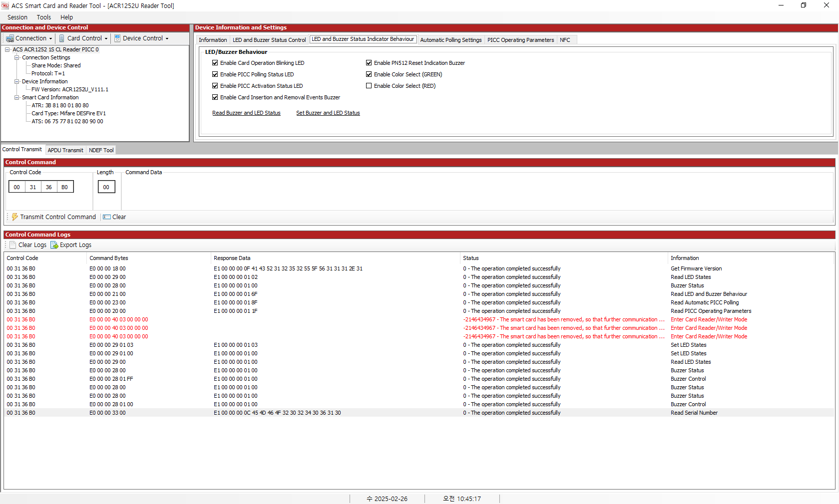839x504 pixels.
Task: Click the control code byte field 36
Action: [49, 187]
